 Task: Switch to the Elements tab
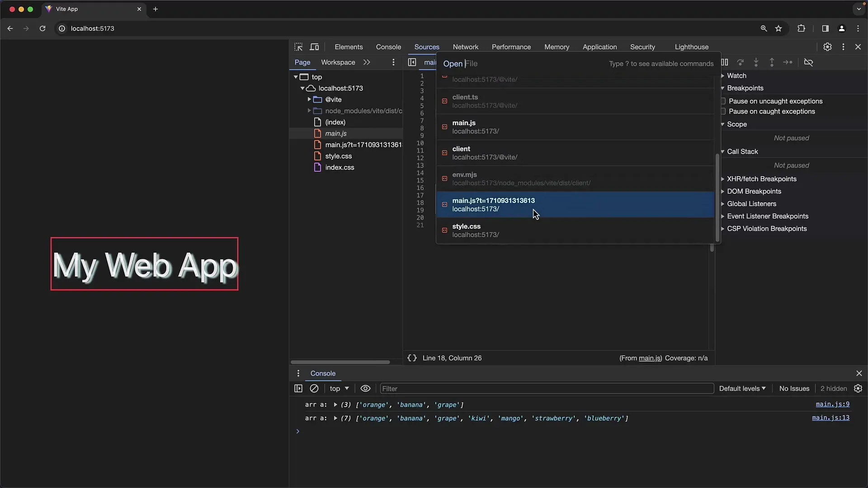[348, 47]
